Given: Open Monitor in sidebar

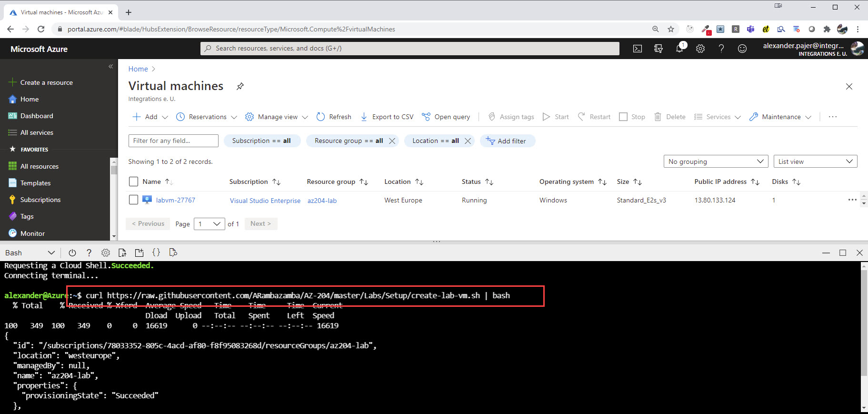Looking at the screenshot, I should 32,233.
